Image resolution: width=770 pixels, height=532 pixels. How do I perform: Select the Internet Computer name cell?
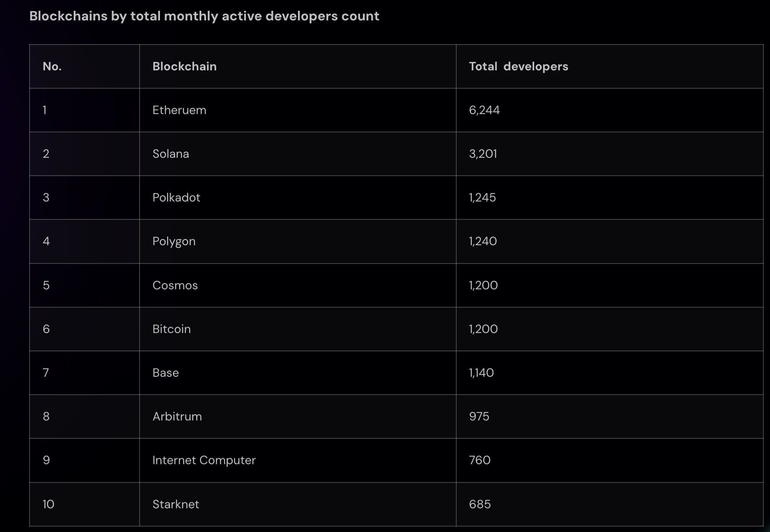(204, 460)
